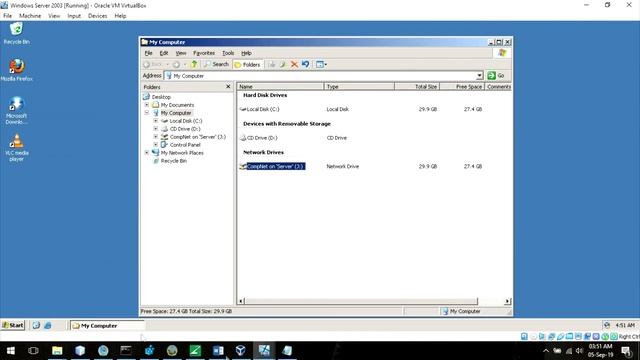
Task: Toggle the Folders pane button
Action: [x=247, y=64]
